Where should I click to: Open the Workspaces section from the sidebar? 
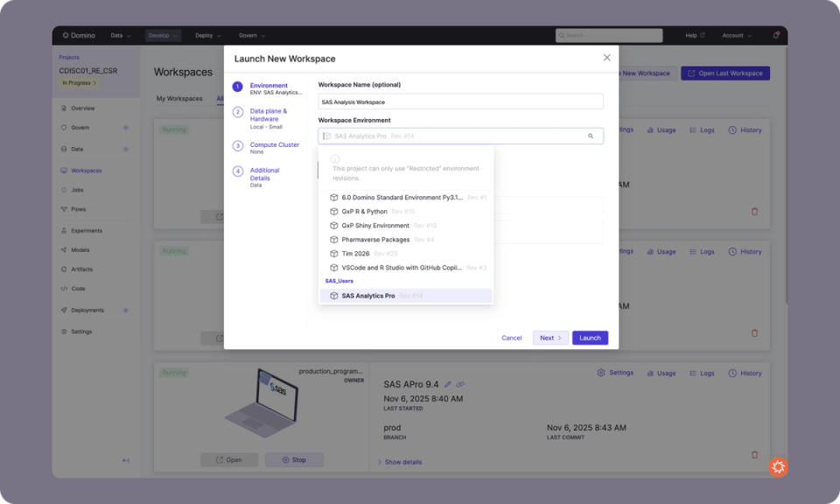(x=87, y=170)
